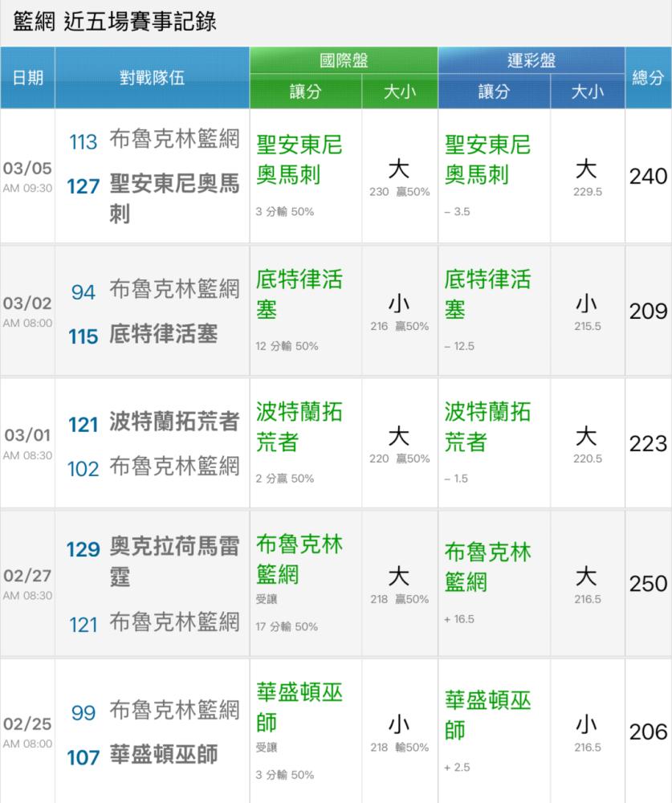Click score 99 in 02/25 game
Image resolution: width=672 pixels, height=803 pixels.
pos(83,713)
